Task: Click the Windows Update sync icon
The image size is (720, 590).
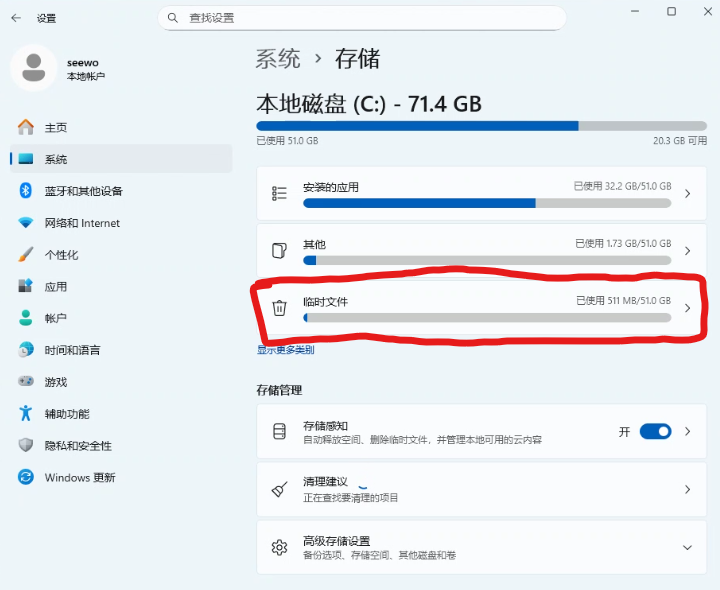Action: pos(26,477)
